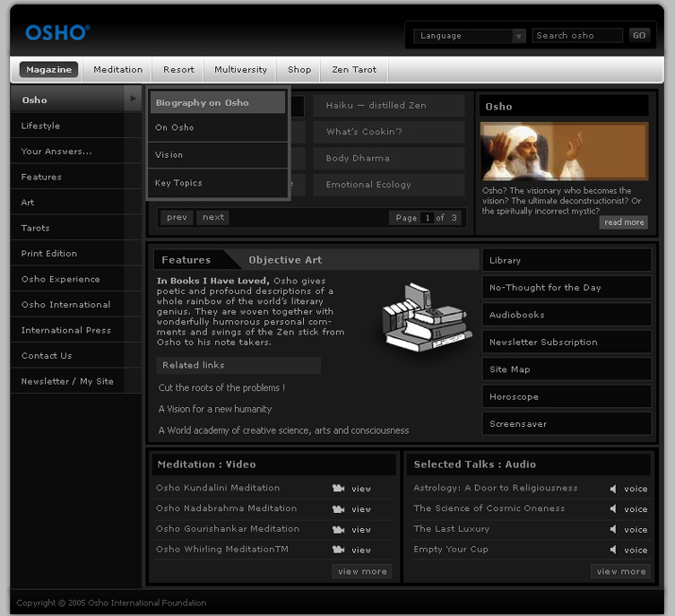
Task: Go to Audiobooks
Action: (x=567, y=315)
